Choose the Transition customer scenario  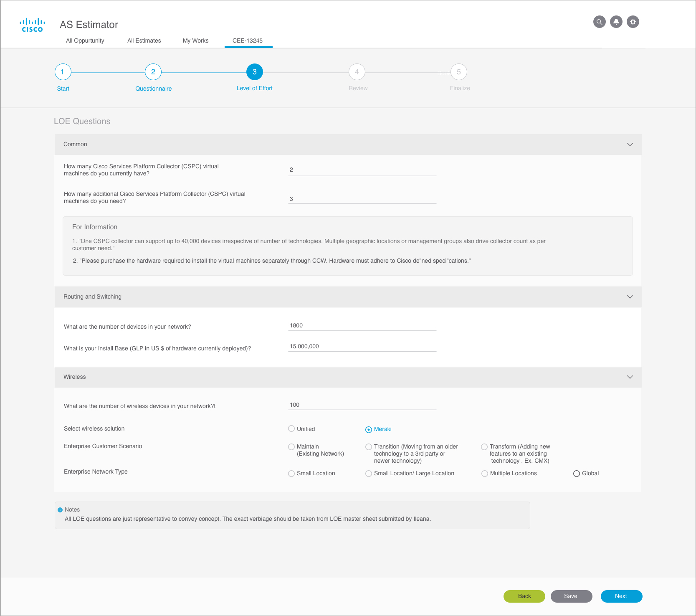point(369,447)
